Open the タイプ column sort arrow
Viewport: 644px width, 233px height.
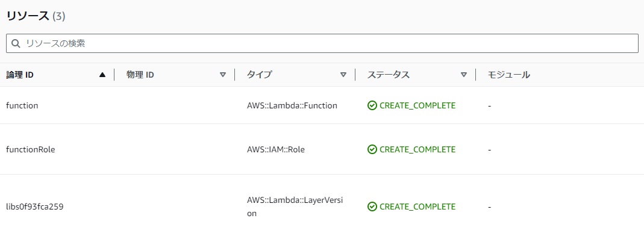tap(343, 75)
